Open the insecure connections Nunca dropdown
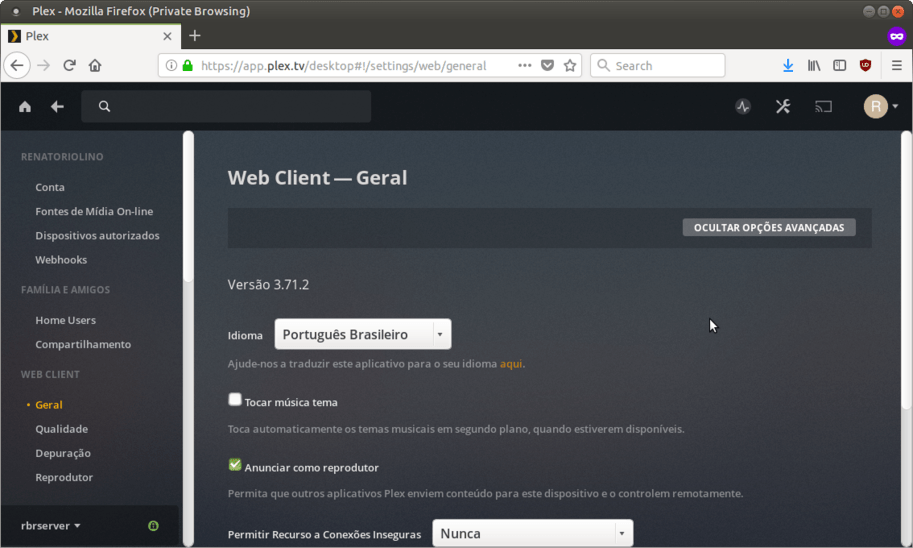The width and height of the screenshot is (913, 548). 533,533
